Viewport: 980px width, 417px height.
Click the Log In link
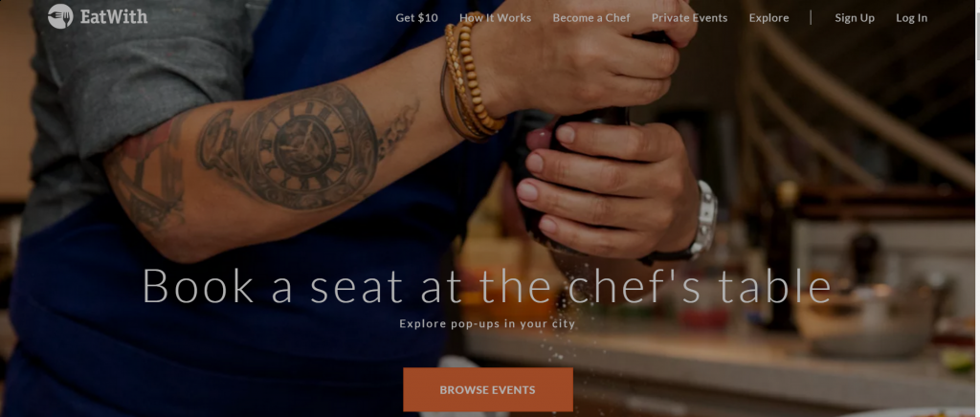(x=911, y=18)
